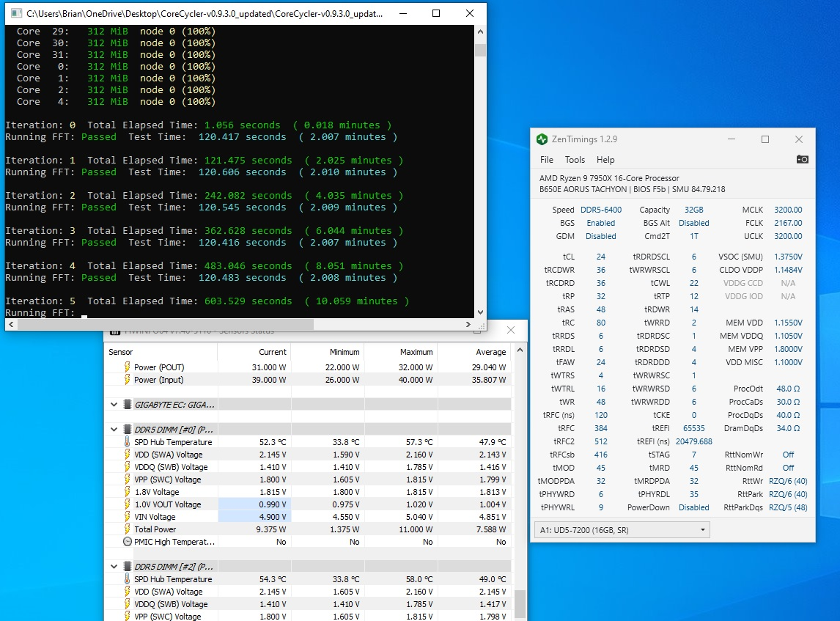Select the DIMM #0 VDDQ (SWB) Voltage row
The width and height of the screenshot is (840, 621).
point(308,467)
